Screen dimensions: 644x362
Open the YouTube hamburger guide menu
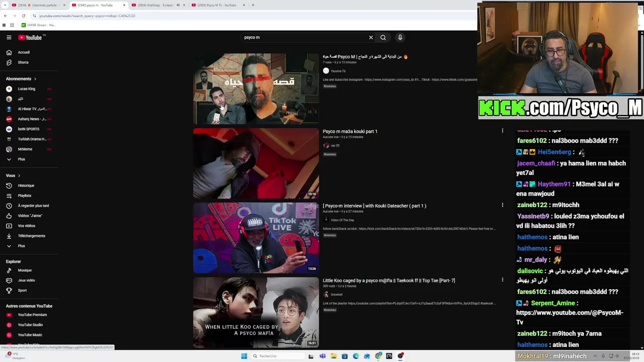click(9, 37)
